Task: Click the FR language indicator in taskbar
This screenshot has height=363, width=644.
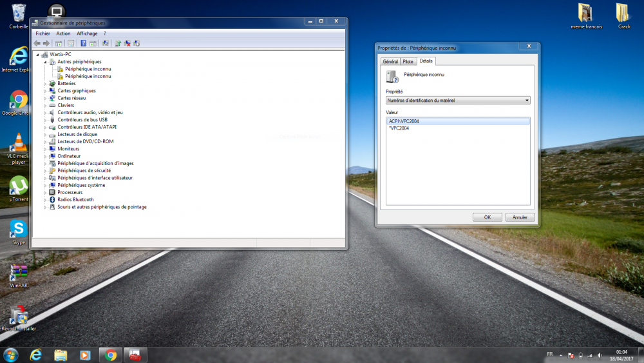Action: point(549,355)
